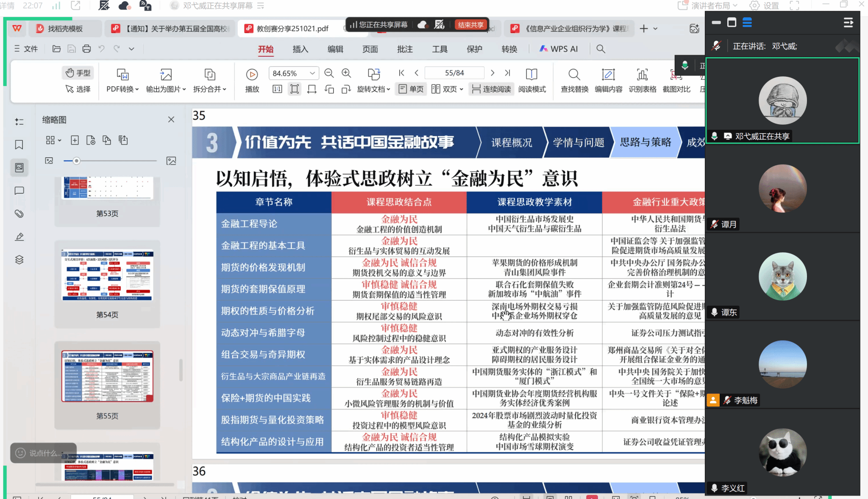Open the Insert ribbon tab
868x499 pixels.
tap(300, 49)
